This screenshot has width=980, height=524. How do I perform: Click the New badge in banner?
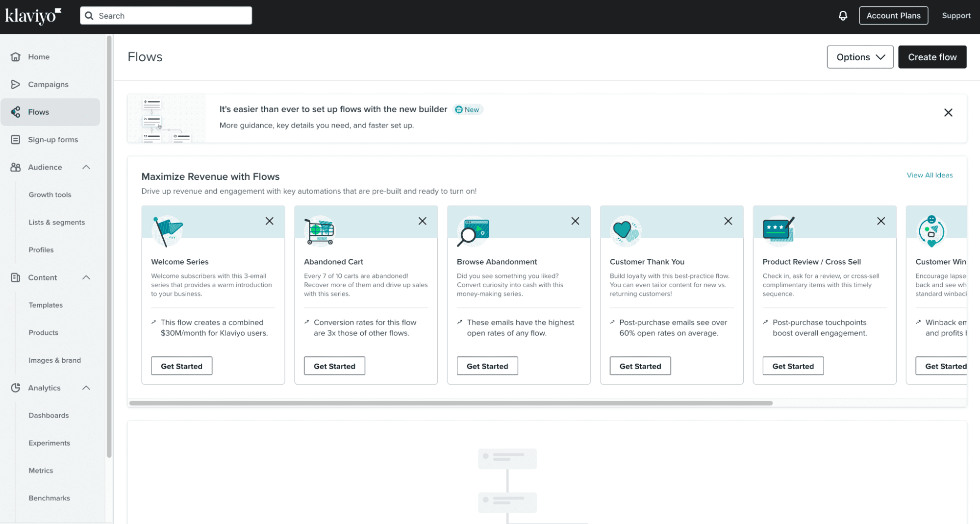(x=467, y=109)
